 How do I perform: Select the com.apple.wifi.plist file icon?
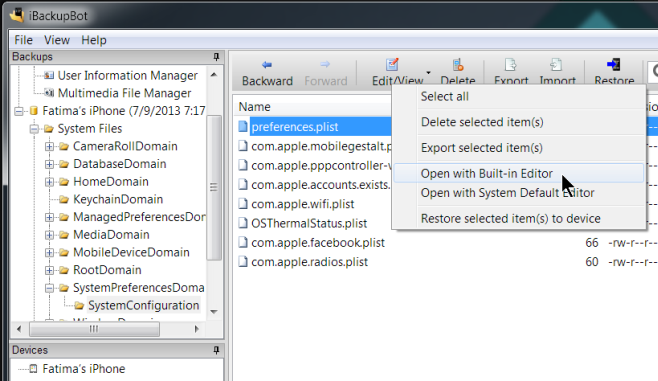point(243,204)
